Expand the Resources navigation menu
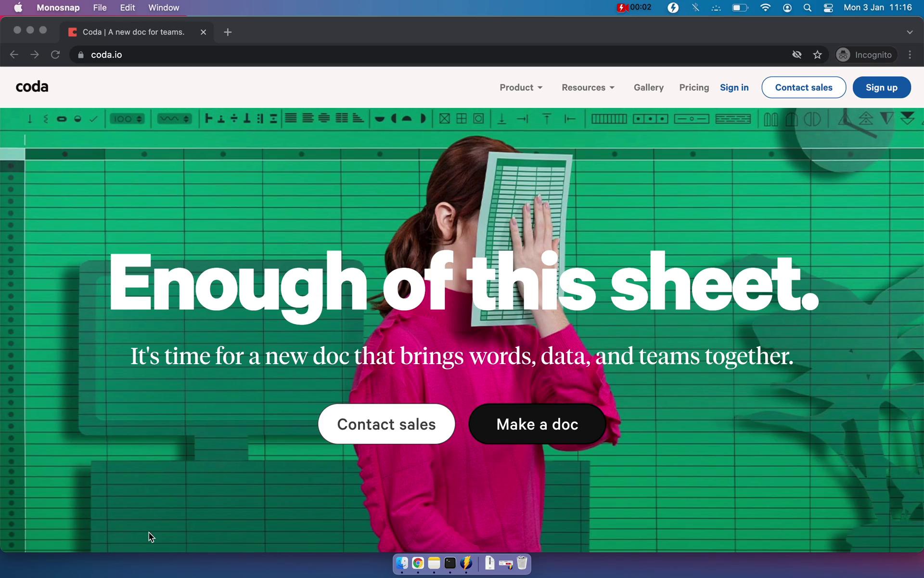Viewport: 924px width, 578px height. pyautogui.click(x=589, y=87)
